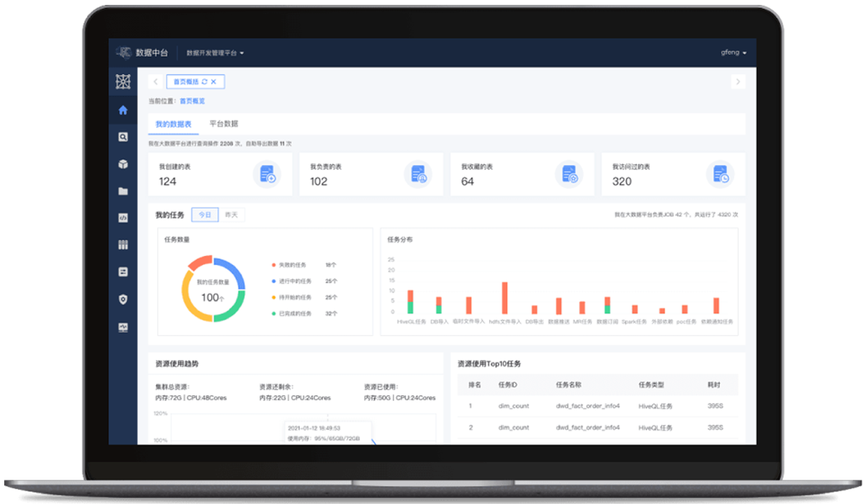
Task: Click the cube icon in the sidebar
Action: tap(123, 164)
